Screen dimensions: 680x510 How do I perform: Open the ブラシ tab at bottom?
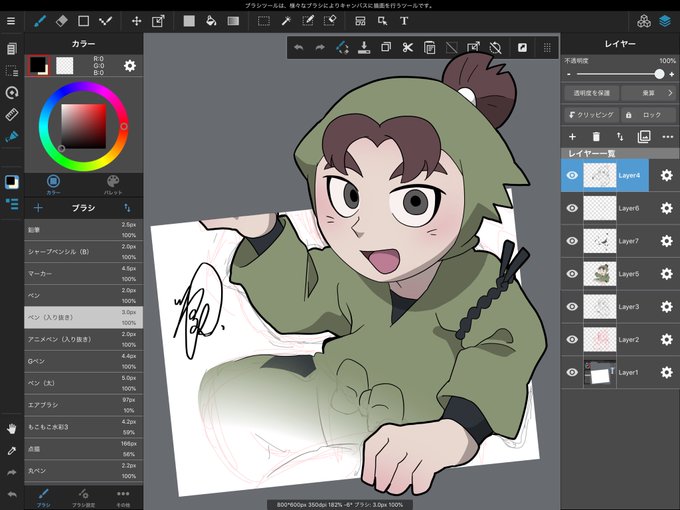(x=43, y=497)
